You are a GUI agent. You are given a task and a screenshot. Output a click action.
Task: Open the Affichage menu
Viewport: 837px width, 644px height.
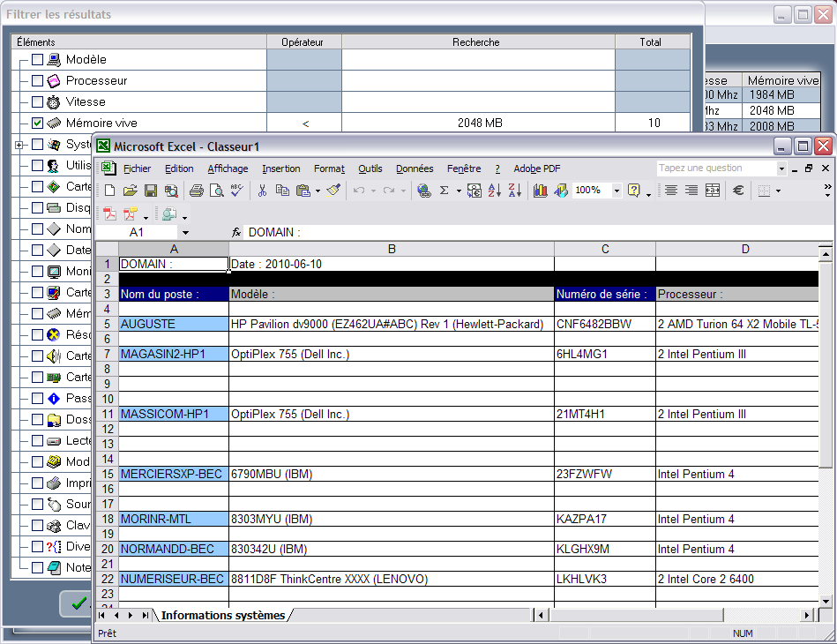228,168
